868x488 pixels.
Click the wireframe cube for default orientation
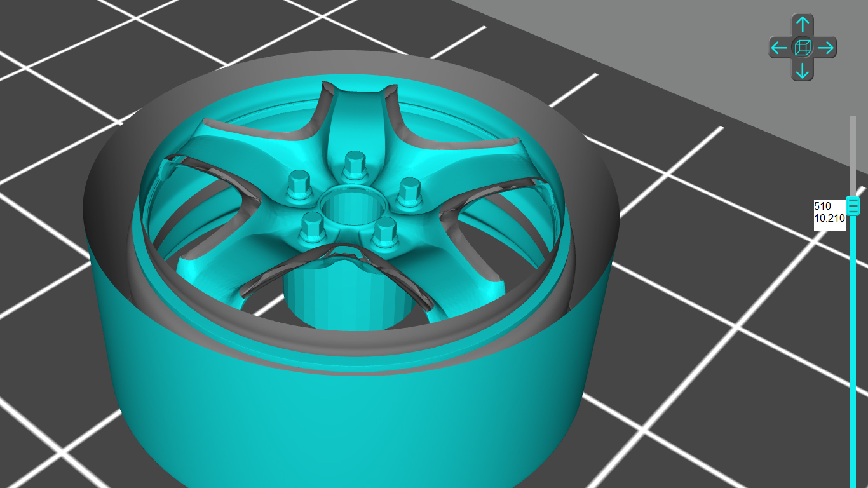(803, 48)
